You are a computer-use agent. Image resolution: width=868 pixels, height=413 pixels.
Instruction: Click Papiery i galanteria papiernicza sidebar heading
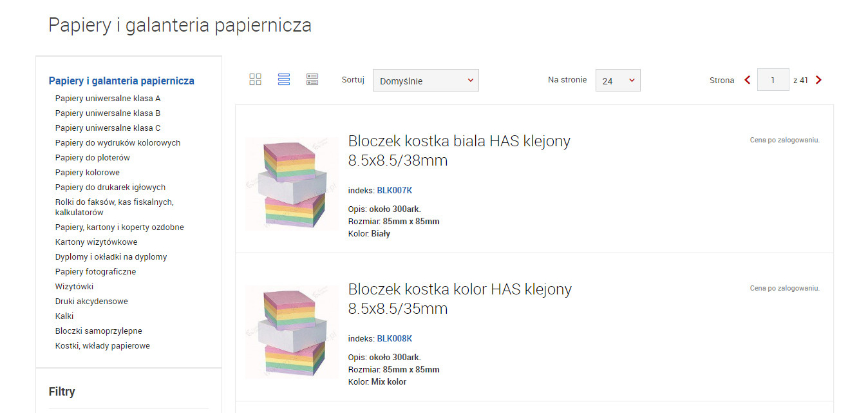pyautogui.click(x=122, y=81)
